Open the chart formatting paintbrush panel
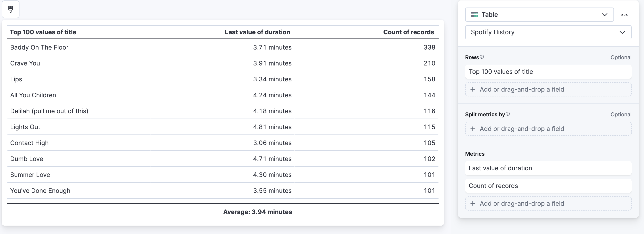This screenshot has width=644, height=234. tap(10, 9)
